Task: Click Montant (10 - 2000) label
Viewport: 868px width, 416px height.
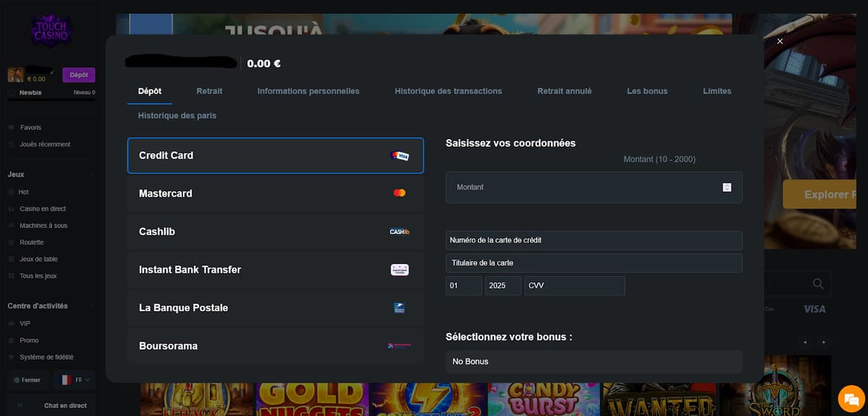Action: click(x=660, y=159)
